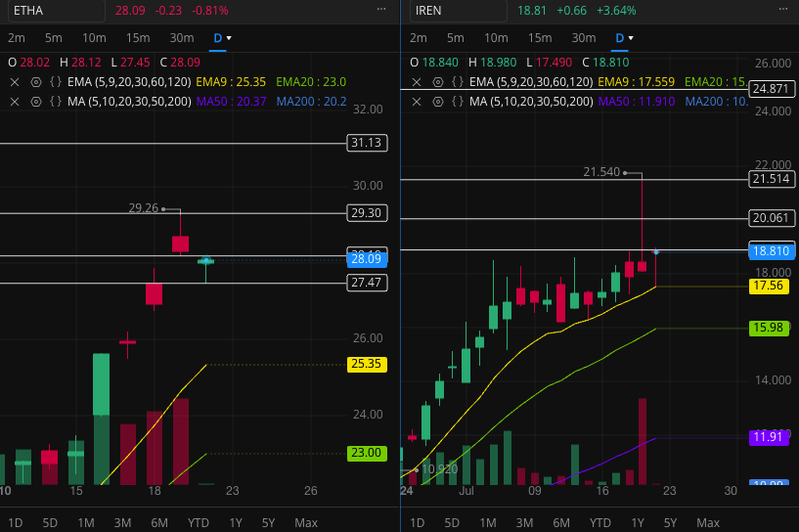This screenshot has height=532, width=799.
Task: Click the yellow 17.56 EMA9 tag on IREN
Action: (769, 286)
